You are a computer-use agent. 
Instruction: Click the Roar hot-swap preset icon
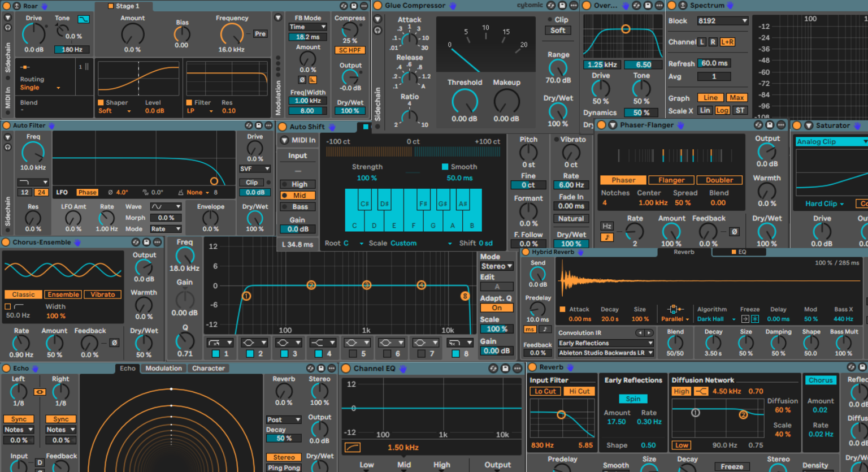click(344, 6)
